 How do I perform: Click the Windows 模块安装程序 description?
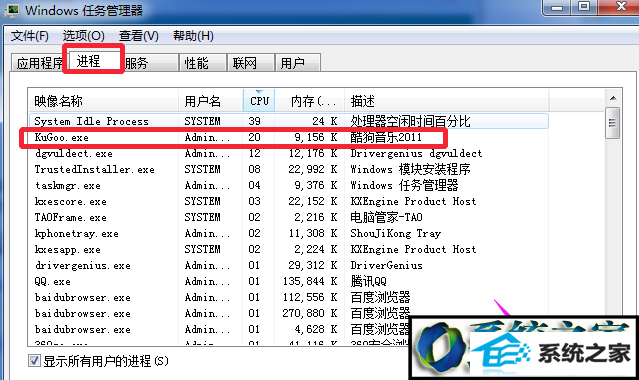coord(410,169)
